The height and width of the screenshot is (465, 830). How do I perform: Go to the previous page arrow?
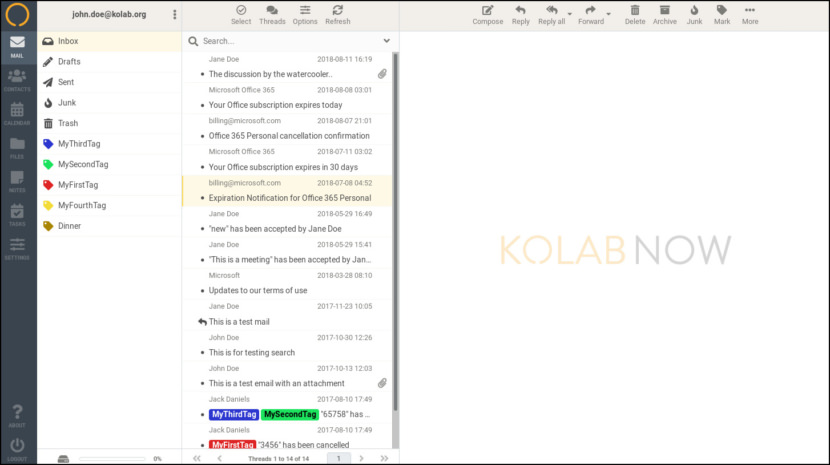[x=219, y=458]
